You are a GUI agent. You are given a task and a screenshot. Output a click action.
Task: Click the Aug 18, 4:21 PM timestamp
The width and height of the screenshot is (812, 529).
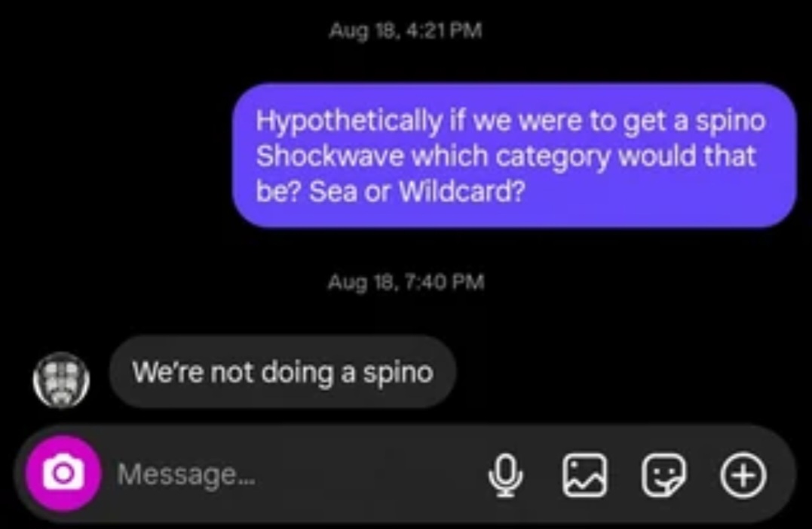[x=406, y=31]
